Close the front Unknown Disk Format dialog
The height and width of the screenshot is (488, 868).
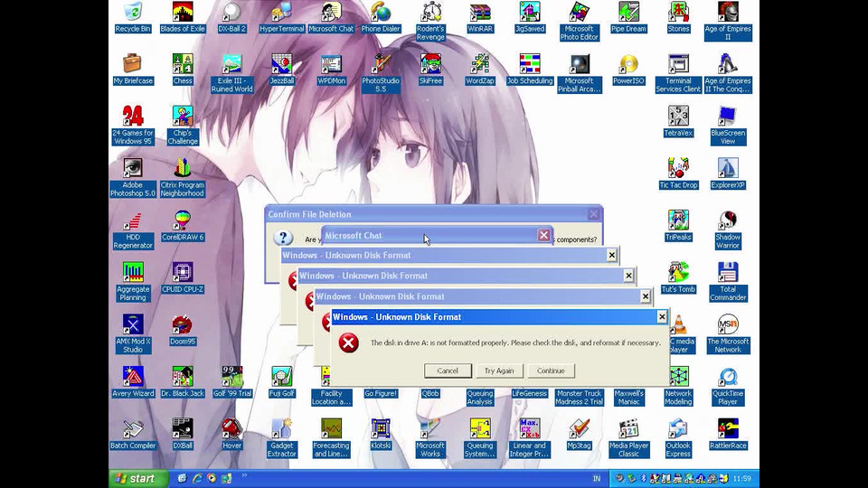point(662,317)
